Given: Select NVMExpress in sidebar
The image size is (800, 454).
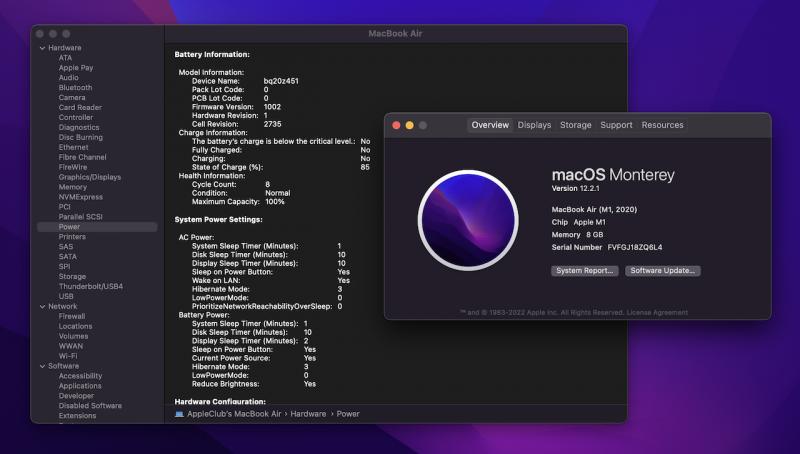Looking at the screenshot, I should tap(81, 197).
